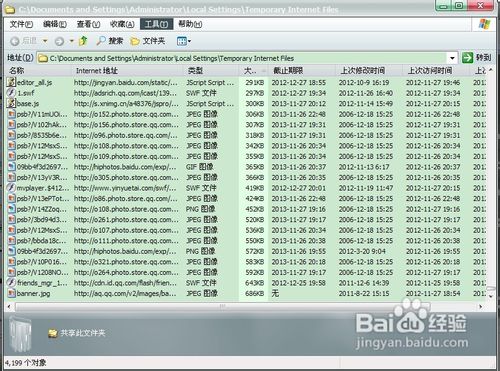Image resolution: width=500 pixels, height=371 pixels.
Task: Click the share folder (共享此文件夹) icon
Action: pyautogui.click(x=53, y=333)
